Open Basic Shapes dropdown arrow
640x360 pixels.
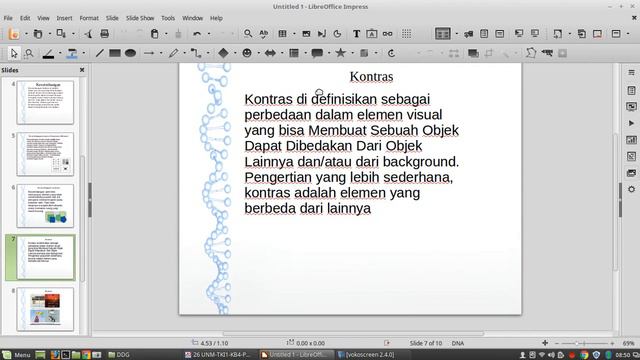235,53
